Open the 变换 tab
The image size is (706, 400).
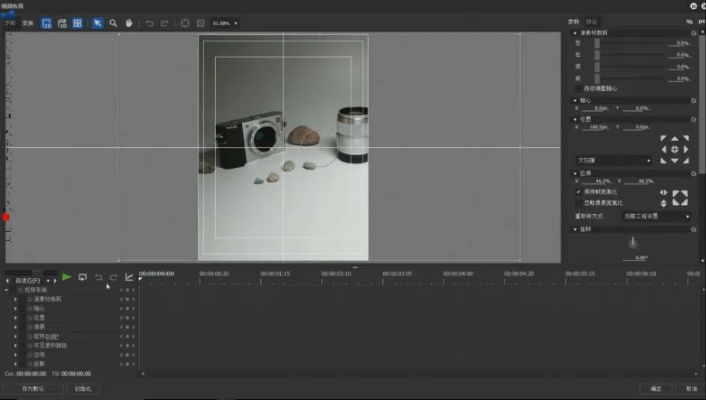click(x=27, y=22)
